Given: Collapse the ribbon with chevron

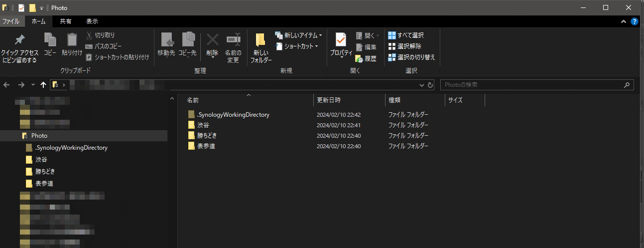Looking at the screenshot, I should [624, 21].
